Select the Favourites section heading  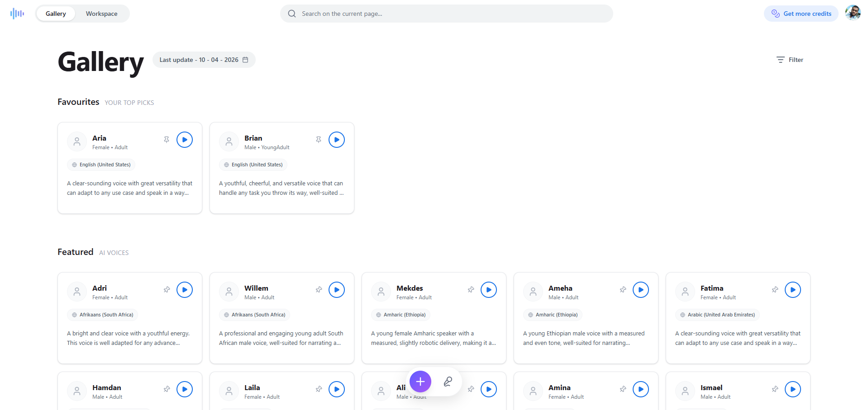(x=78, y=102)
